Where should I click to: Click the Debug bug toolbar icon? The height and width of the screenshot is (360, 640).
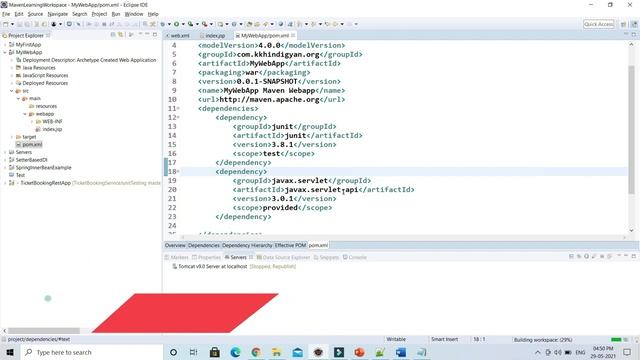click(x=162, y=24)
